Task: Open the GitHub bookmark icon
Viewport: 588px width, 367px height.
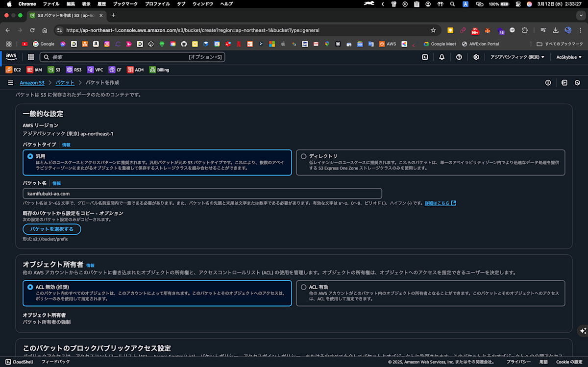Action: click(x=184, y=44)
